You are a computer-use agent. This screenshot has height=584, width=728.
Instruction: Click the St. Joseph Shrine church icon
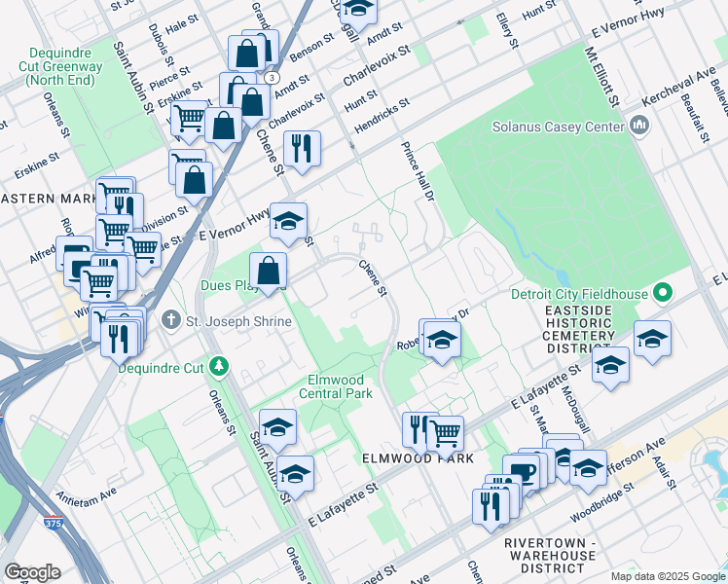click(171, 321)
